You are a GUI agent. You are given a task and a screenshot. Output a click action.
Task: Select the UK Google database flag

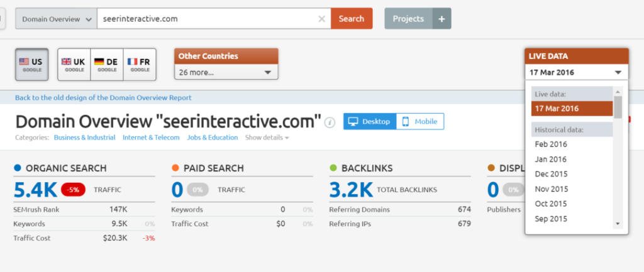coord(74,65)
